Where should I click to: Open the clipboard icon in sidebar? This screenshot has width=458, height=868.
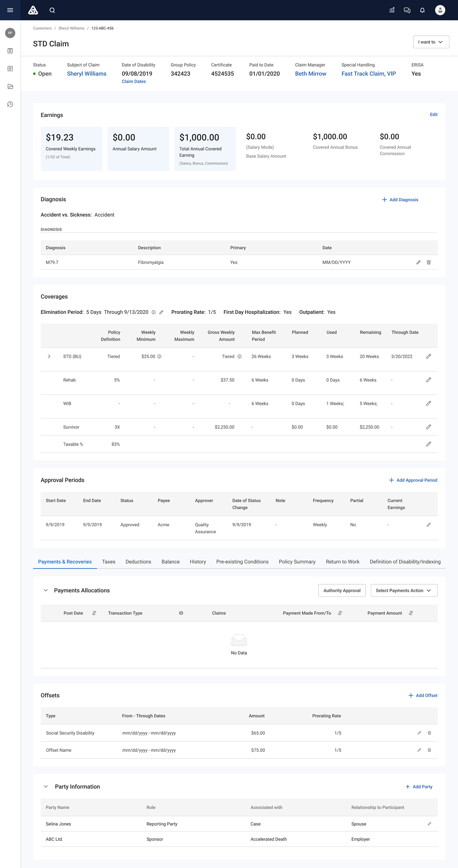click(10, 51)
